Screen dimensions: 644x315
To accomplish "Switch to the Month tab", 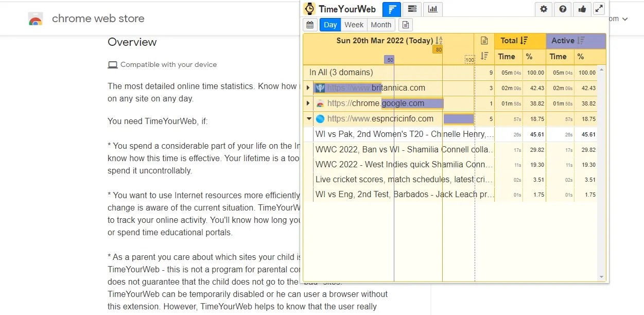I will (380, 24).
